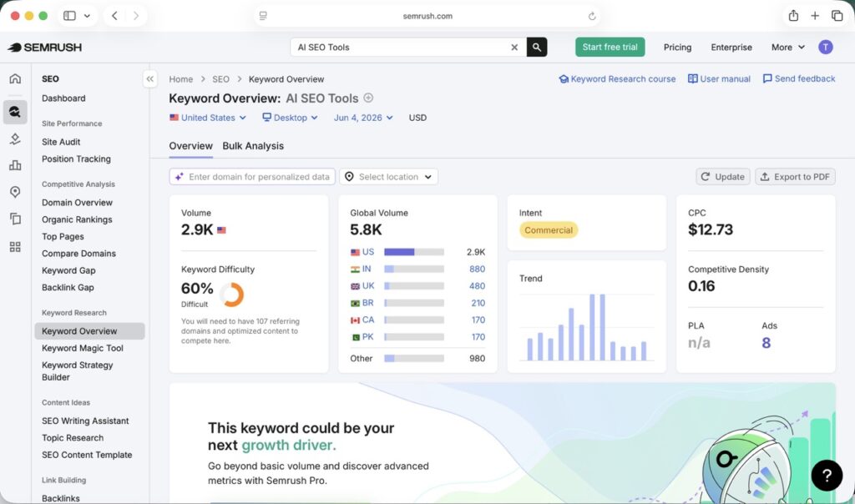Click the Start free trial button
Image resolution: width=855 pixels, height=504 pixels.
[x=610, y=48]
